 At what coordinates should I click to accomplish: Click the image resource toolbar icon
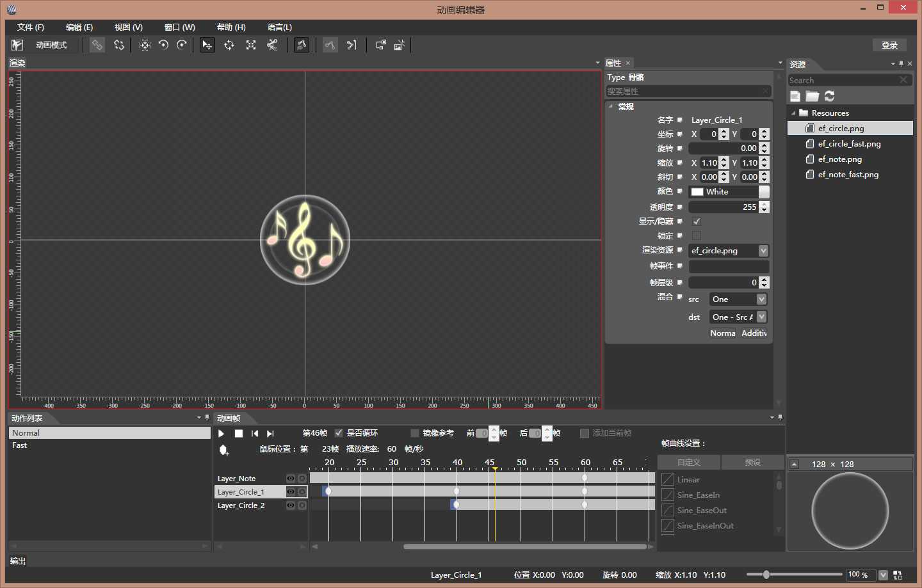(x=400, y=45)
